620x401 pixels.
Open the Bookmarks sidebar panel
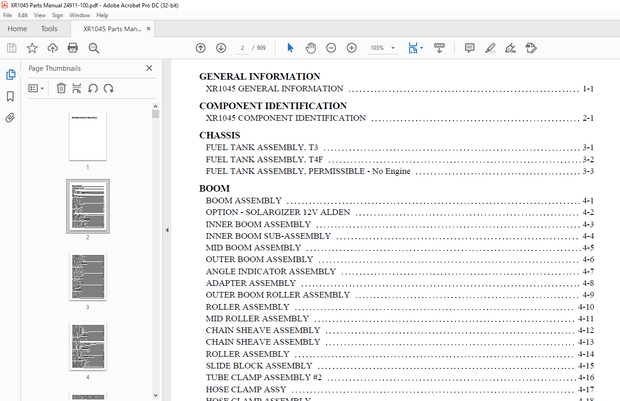(x=11, y=96)
